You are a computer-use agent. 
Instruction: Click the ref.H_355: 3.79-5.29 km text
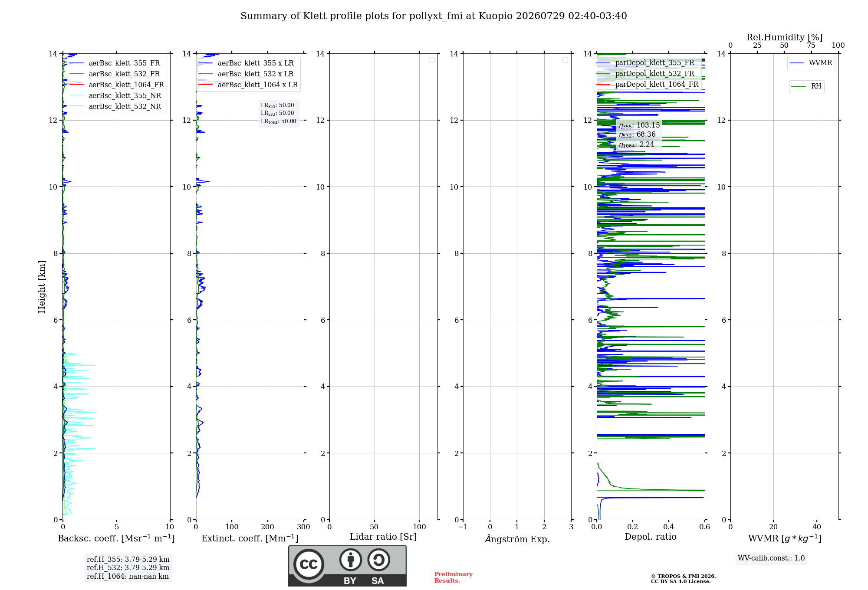pos(128,559)
